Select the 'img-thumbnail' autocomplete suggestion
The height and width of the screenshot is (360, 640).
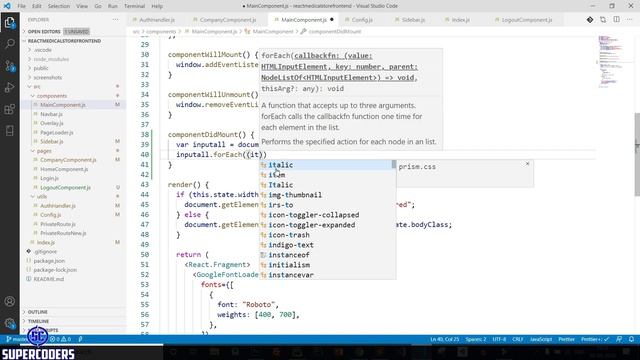coord(327,195)
